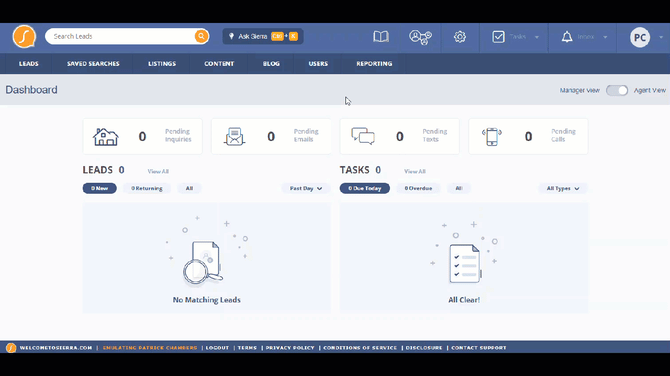Select the 0 New leads filter pill
Image resolution: width=670 pixels, height=376 pixels.
click(100, 188)
